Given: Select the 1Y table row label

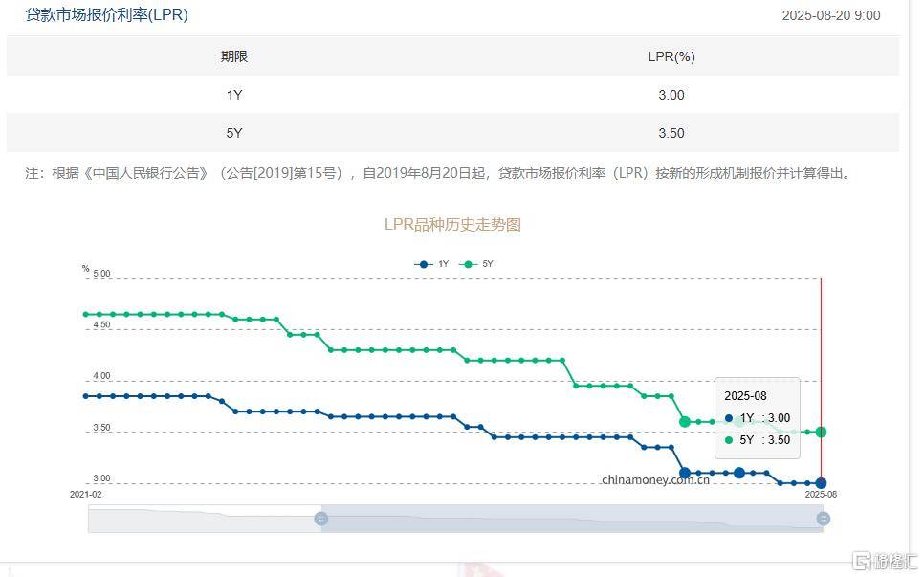Looking at the screenshot, I should (234, 95).
